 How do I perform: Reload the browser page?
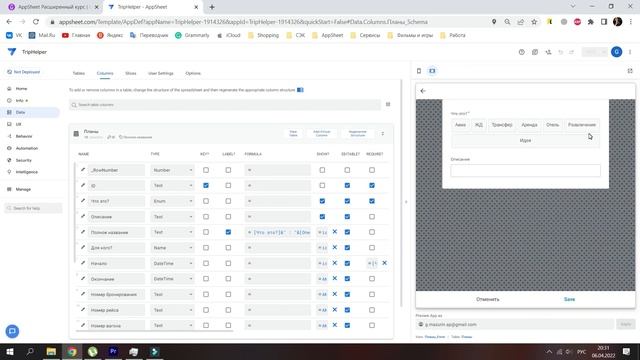[36, 22]
